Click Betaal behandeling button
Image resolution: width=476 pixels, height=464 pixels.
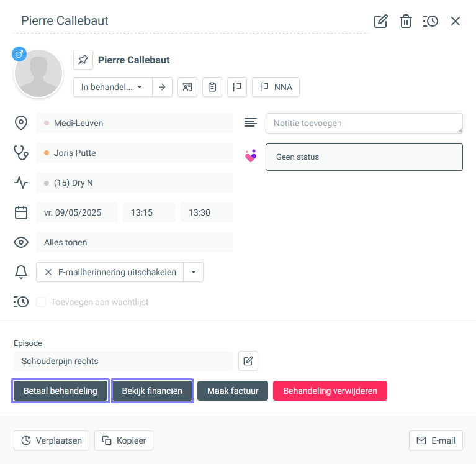click(60, 391)
